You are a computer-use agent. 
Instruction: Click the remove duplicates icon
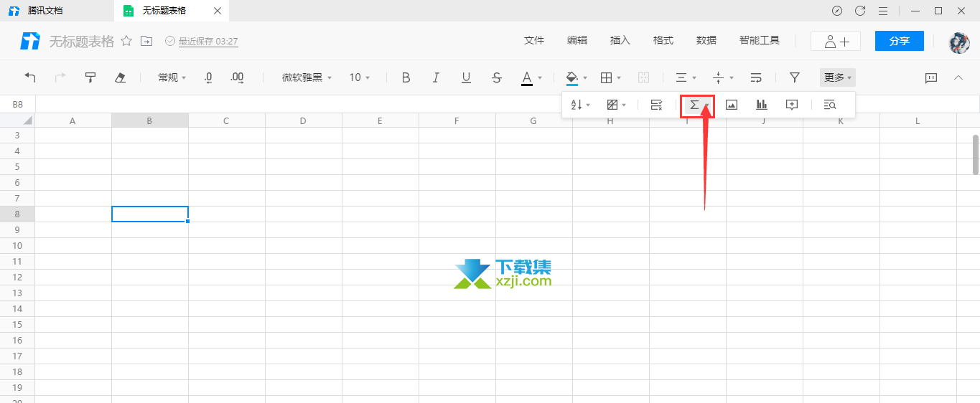[656, 105]
